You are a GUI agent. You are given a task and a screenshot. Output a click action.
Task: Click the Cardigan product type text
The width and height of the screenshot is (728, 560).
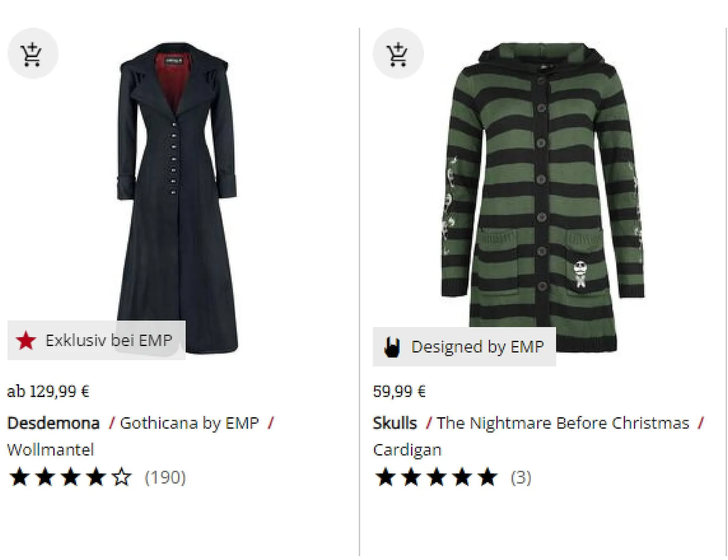(407, 450)
